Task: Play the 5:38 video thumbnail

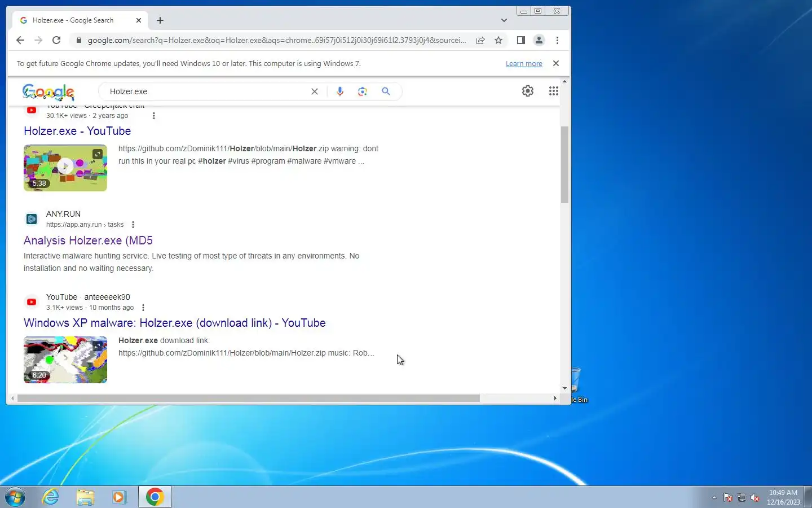Action: (65, 168)
